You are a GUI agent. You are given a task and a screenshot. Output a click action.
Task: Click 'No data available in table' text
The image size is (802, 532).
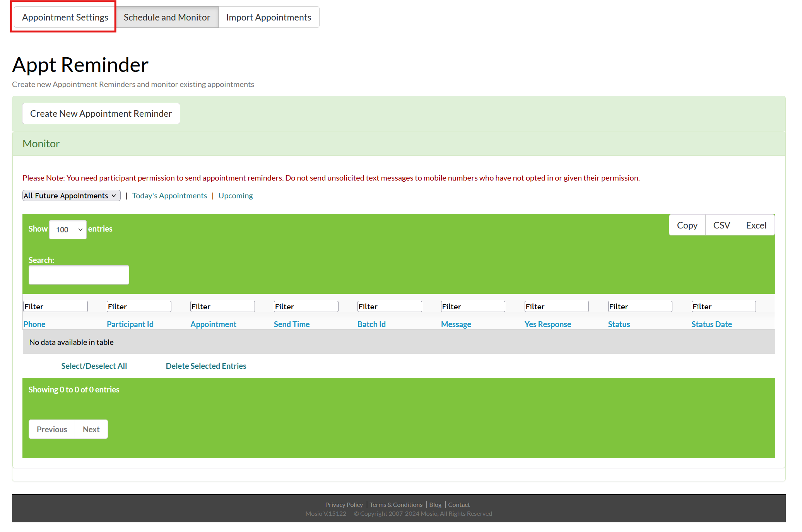[72, 342]
